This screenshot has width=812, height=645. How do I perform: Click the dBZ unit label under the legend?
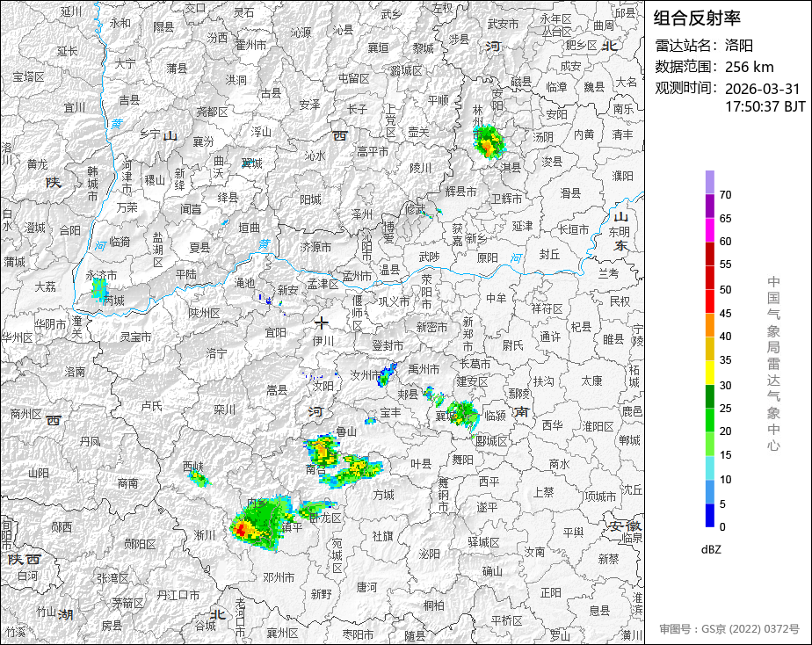point(711,549)
